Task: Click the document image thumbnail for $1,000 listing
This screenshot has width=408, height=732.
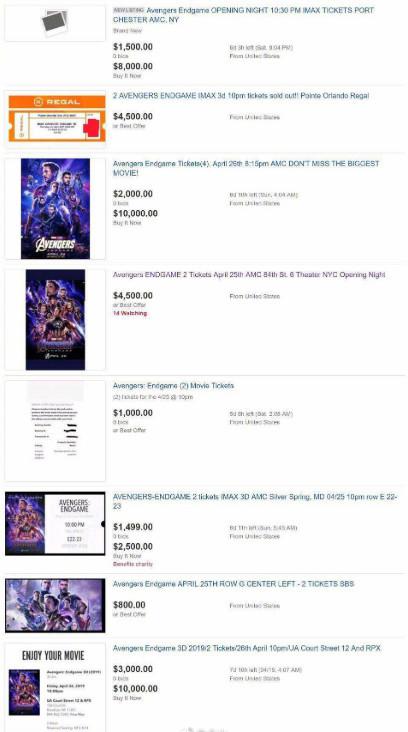Action: (x=55, y=431)
